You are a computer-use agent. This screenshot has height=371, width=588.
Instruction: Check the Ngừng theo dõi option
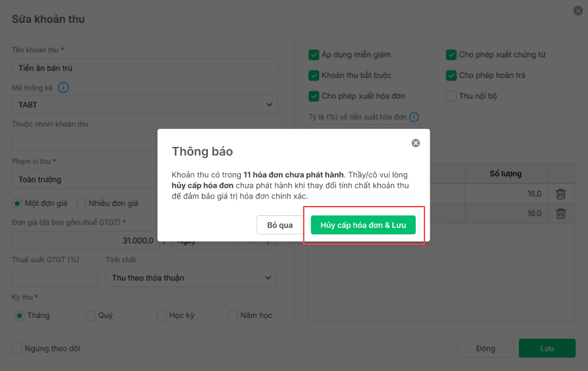tap(17, 348)
